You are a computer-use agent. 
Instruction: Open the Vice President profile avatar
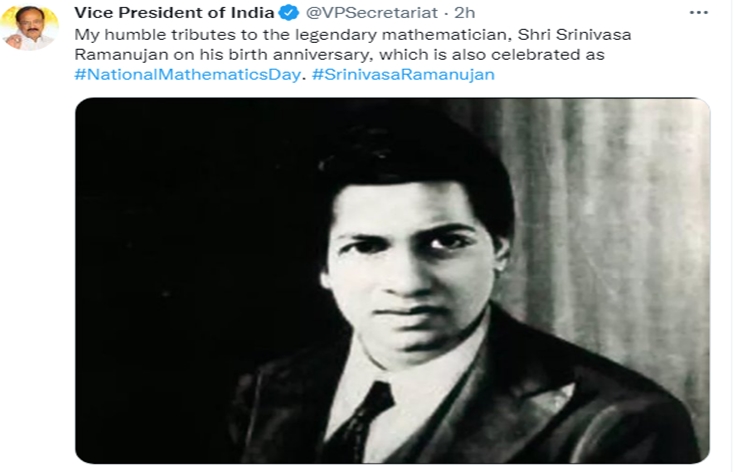point(29,28)
